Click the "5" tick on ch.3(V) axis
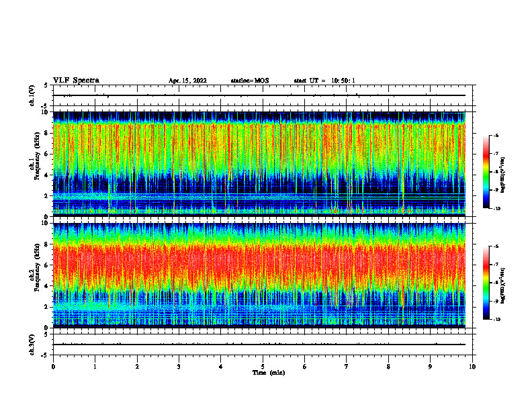Viewport: 532px width, 411px height. [46, 334]
